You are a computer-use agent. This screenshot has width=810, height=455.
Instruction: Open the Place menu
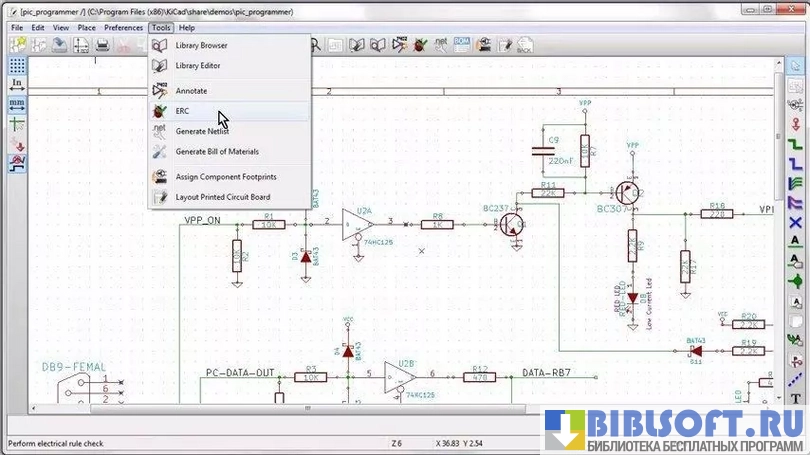tap(87, 28)
